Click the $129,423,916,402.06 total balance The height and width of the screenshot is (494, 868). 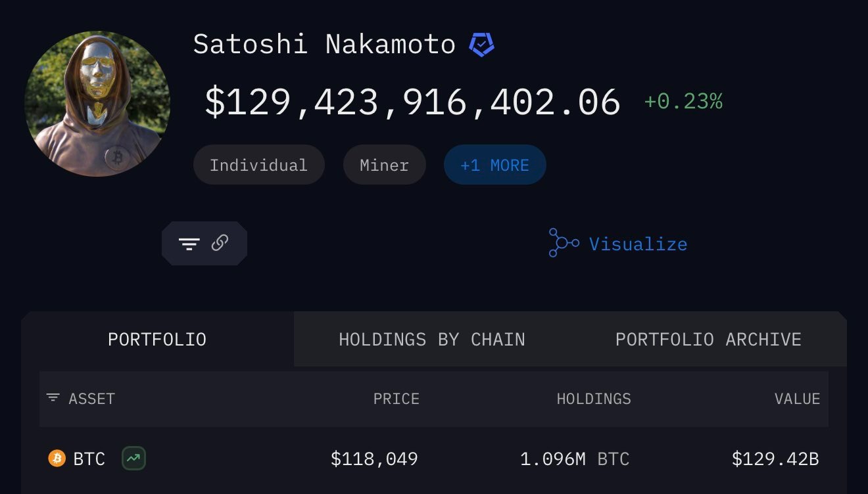(412, 102)
